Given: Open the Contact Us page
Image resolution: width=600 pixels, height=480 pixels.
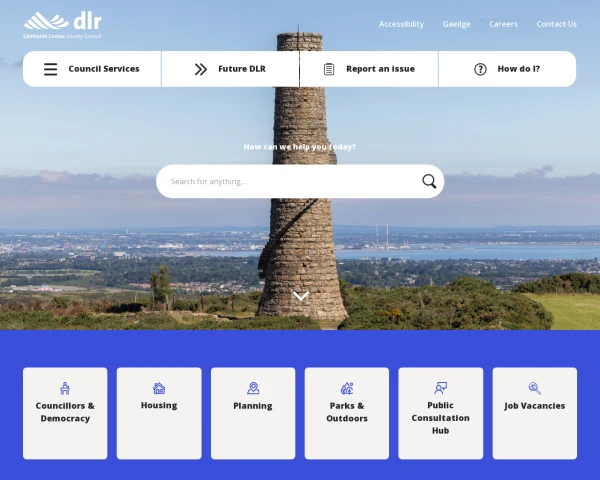Looking at the screenshot, I should pyautogui.click(x=556, y=24).
